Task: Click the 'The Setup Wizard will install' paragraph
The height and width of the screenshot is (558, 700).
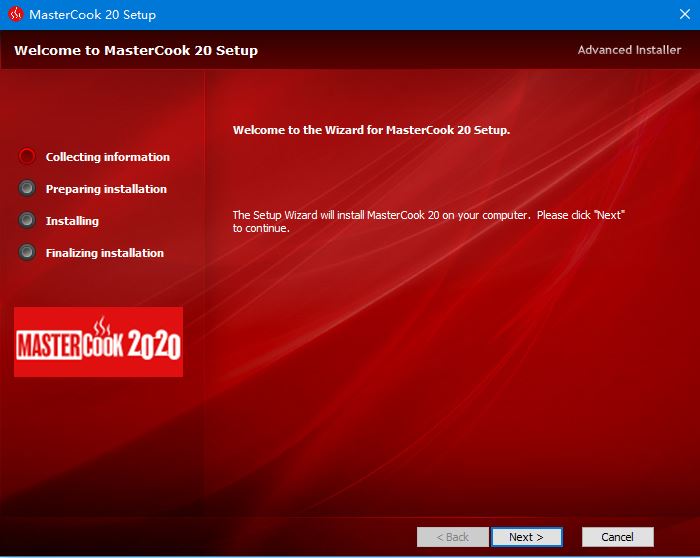Action: (x=429, y=221)
